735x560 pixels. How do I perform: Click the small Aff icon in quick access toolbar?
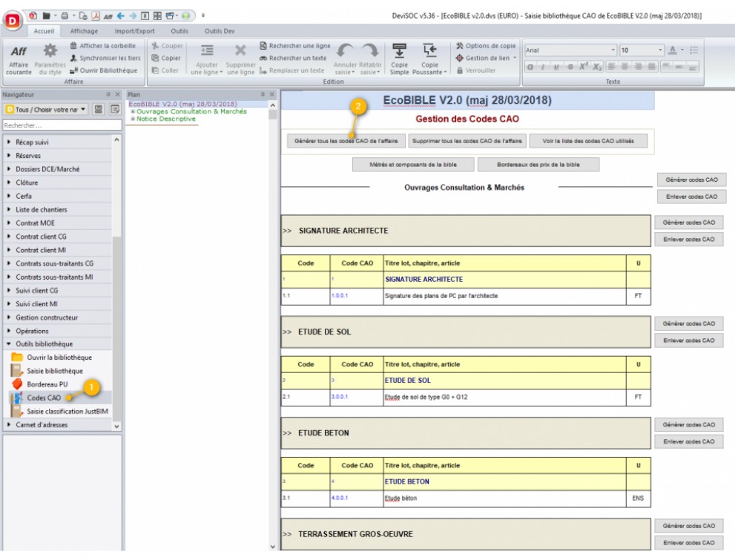pyautogui.click(x=108, y=16)
